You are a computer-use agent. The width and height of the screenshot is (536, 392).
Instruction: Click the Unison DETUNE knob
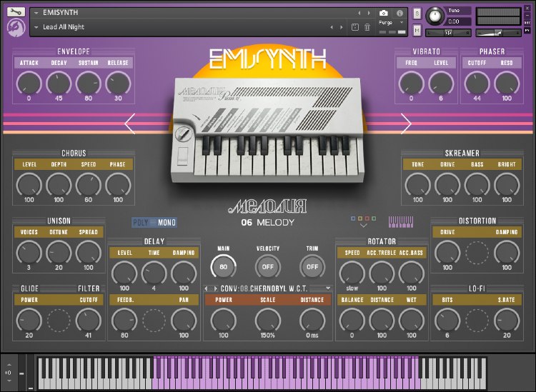click(x=59, y=252)
